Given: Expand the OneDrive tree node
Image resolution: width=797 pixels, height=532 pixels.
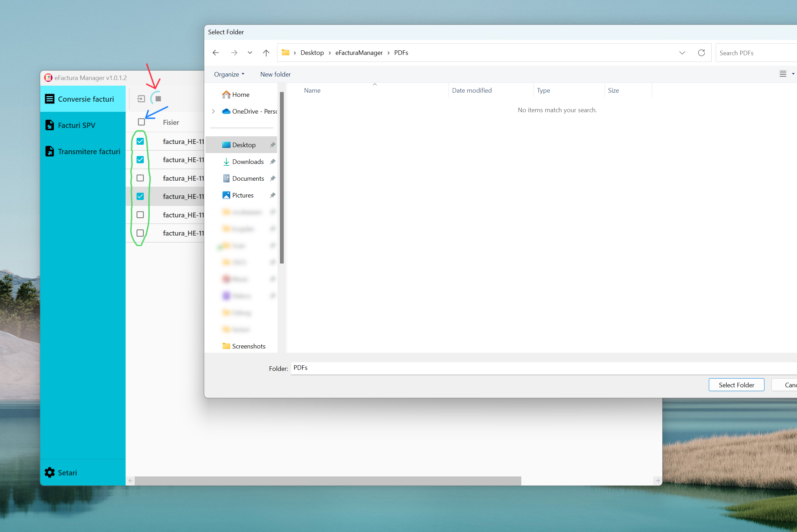Looking at the screenshot, I should coord(213,111).
